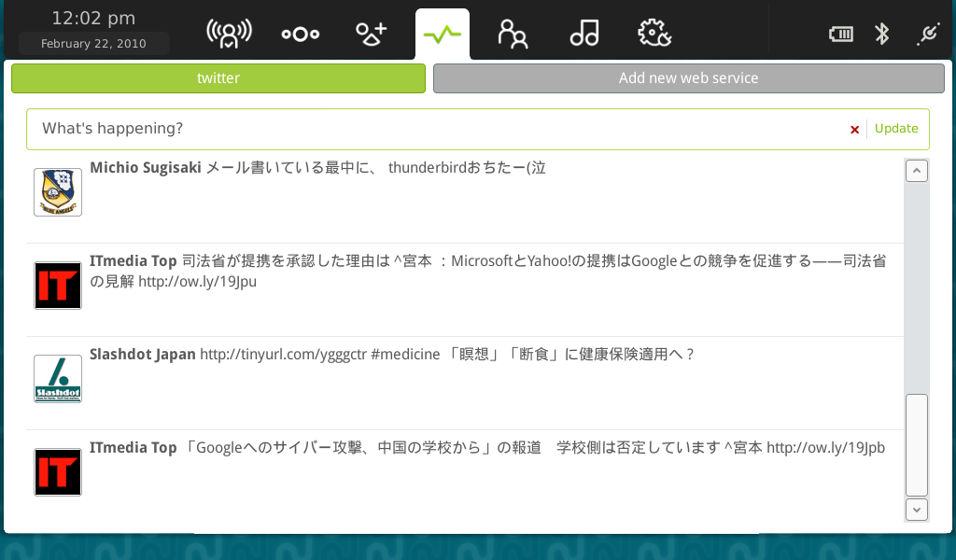The height and width of the screenshot is (560, 956).
Task: Click the #medicine hashtag
Action: tap(405, 354)
